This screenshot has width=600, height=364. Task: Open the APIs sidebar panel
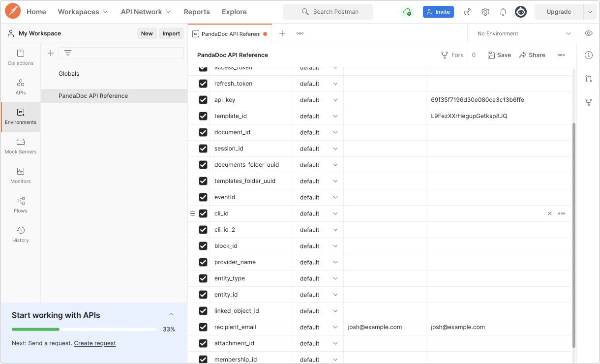(x=21, y=87)
